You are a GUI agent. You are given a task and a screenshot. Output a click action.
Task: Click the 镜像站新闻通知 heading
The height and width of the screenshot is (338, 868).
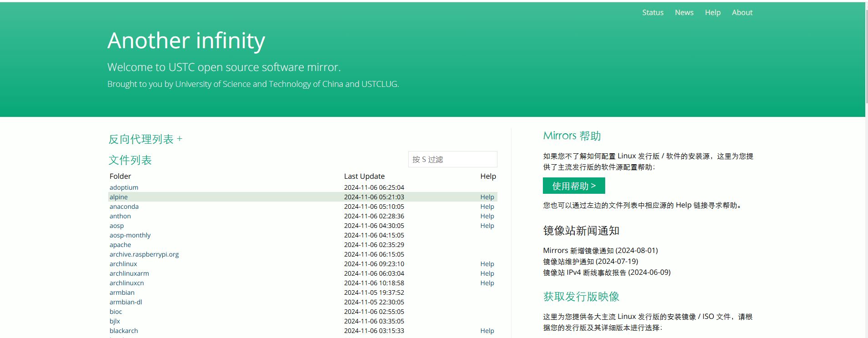click(581, 231)
